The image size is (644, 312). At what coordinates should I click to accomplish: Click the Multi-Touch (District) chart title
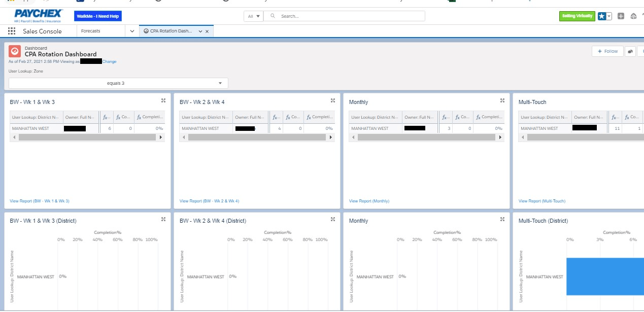[543, 221]
